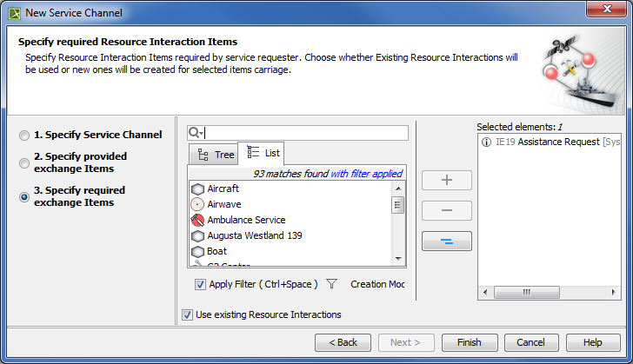Viewport: 633px width, 364px height.
Task: Select the Aircraft list row
Action: (290, 189)
